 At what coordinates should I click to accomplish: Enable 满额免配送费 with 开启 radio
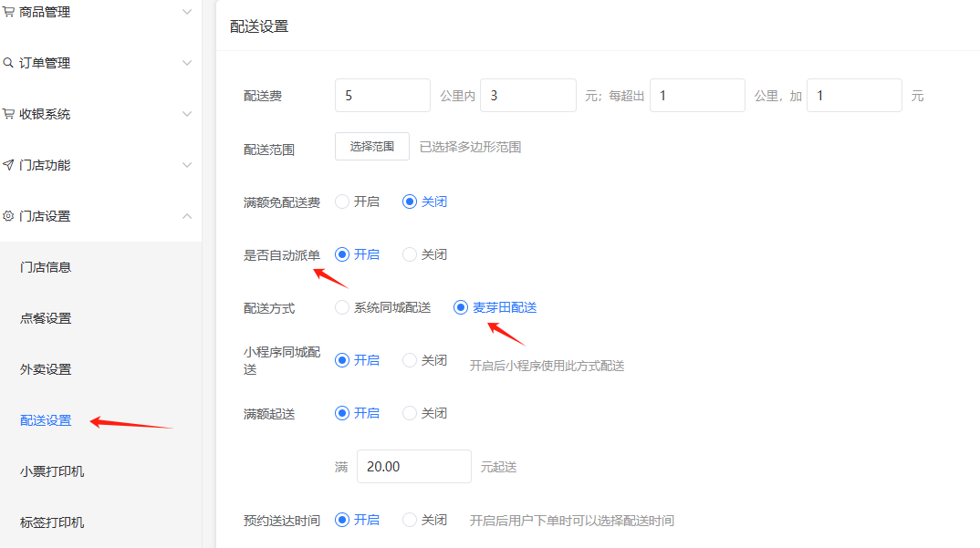click(343, 202)
